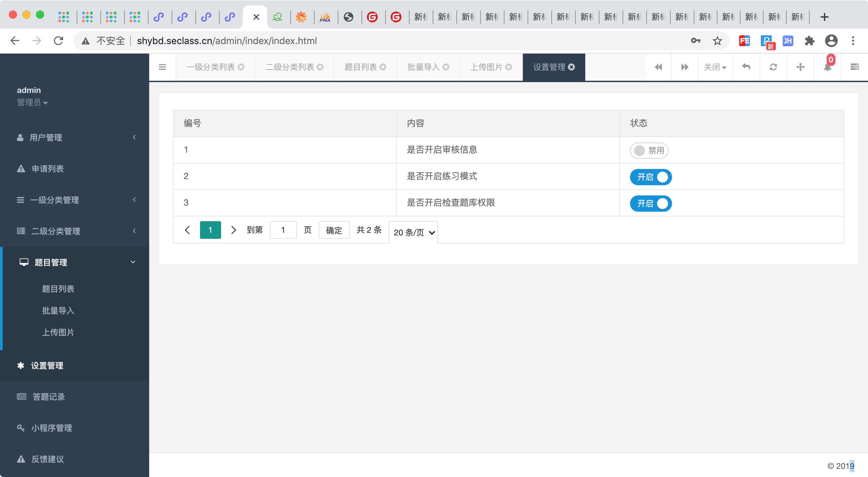This screenshot has height=477, width=868.
Task: Click the fullscreen move-arrows icon
Action: tap(801, 67)
